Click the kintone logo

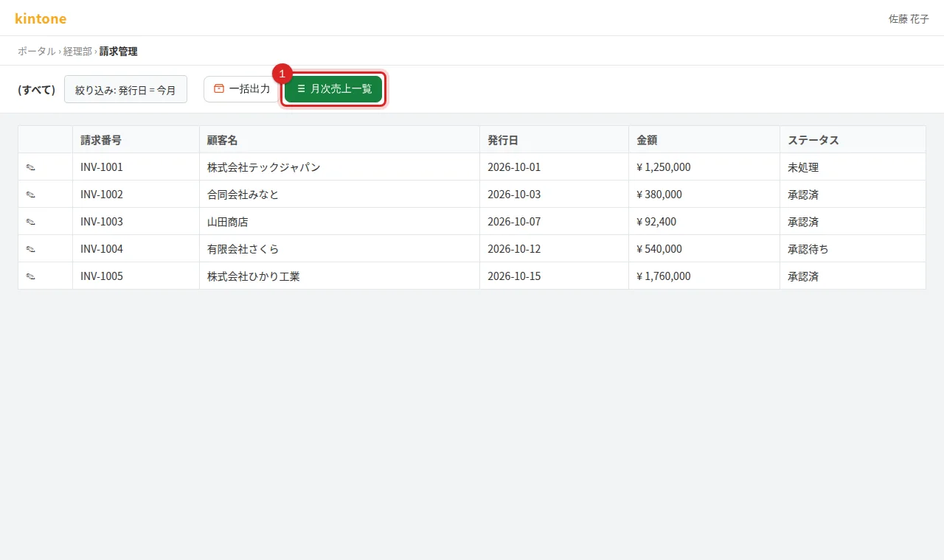click(41, 18)
